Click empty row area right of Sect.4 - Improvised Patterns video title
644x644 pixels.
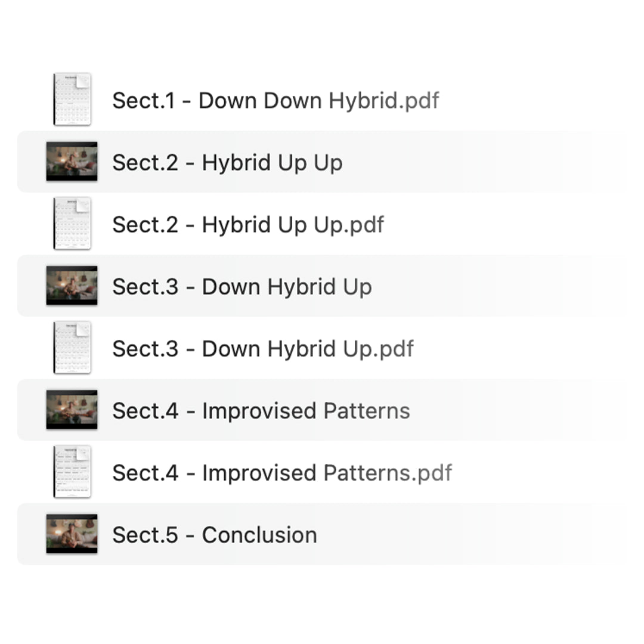click(x=507, y=411)
